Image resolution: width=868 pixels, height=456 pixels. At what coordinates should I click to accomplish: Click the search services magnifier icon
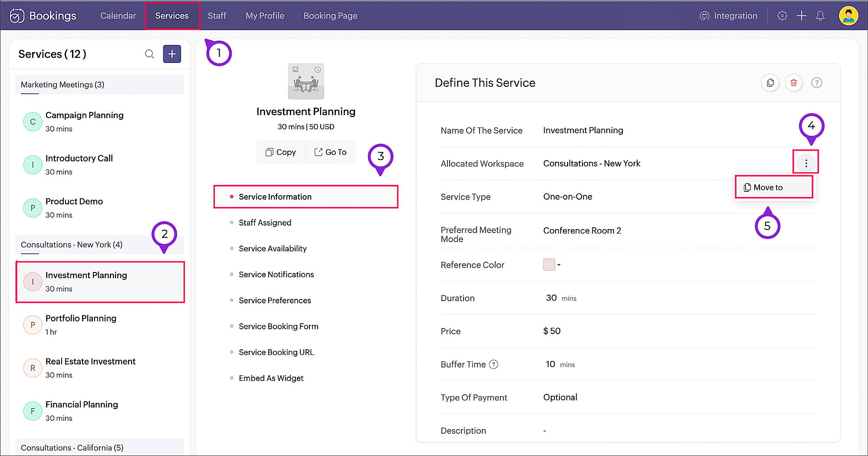pyautogui.click(x=149, y=54)
